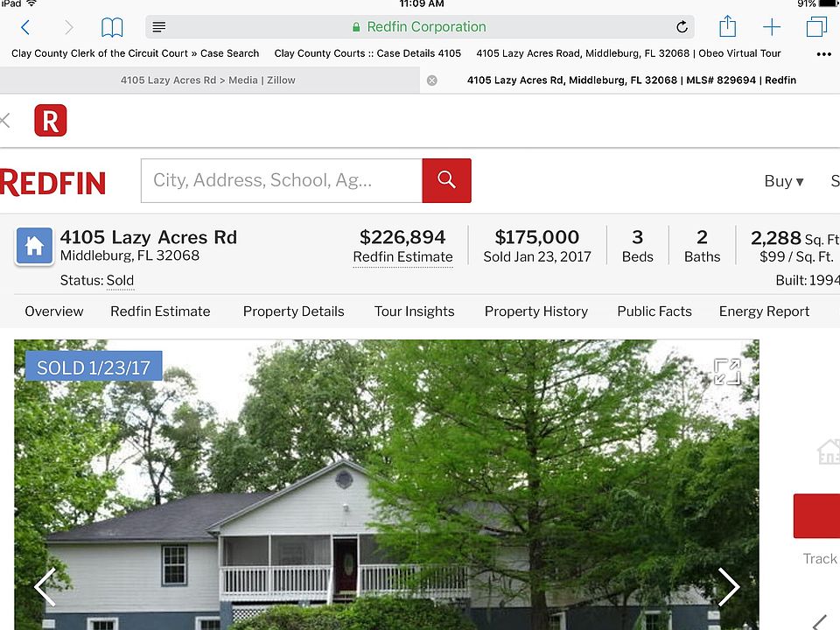The width and height of the screenshot is (840, 630).
Task: Click the blue home icon beside address
Action: pyautogui.click(x=34, y=246)
